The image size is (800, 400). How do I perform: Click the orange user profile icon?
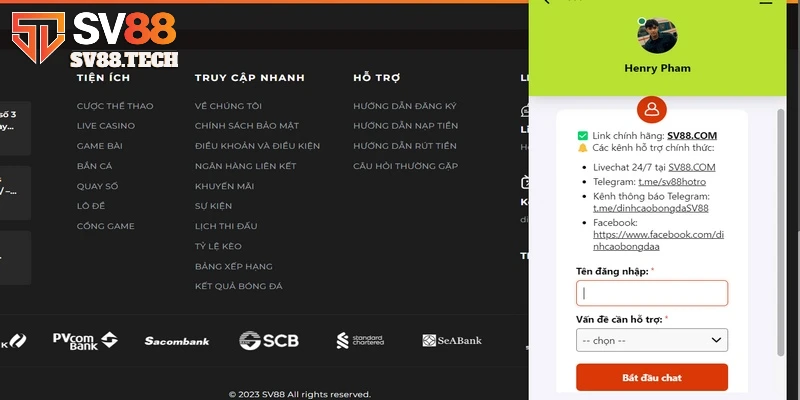[x=651, y=108]
